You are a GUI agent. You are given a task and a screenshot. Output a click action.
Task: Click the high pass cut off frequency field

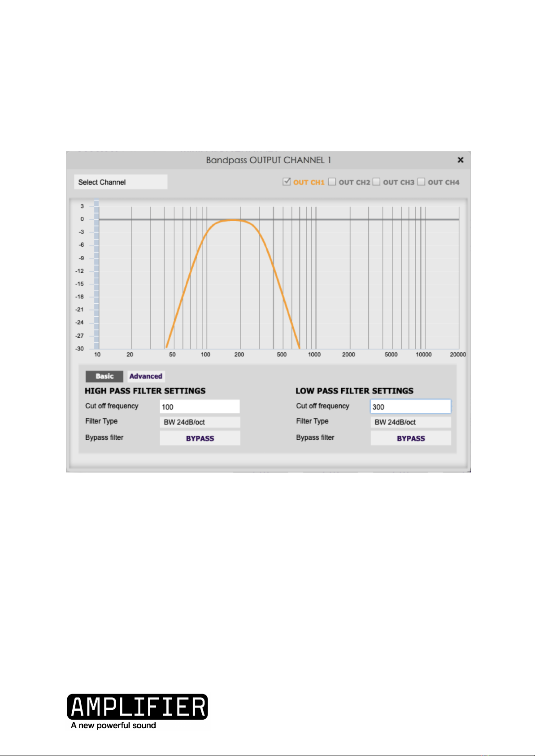tap(200, 406)
